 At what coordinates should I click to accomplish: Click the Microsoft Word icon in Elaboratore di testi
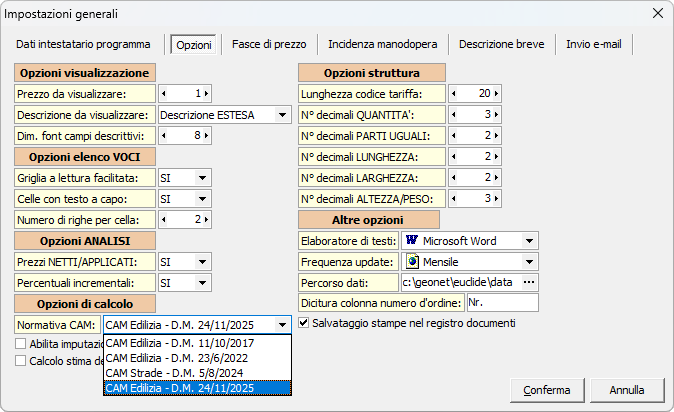click(x=411, y=241)
